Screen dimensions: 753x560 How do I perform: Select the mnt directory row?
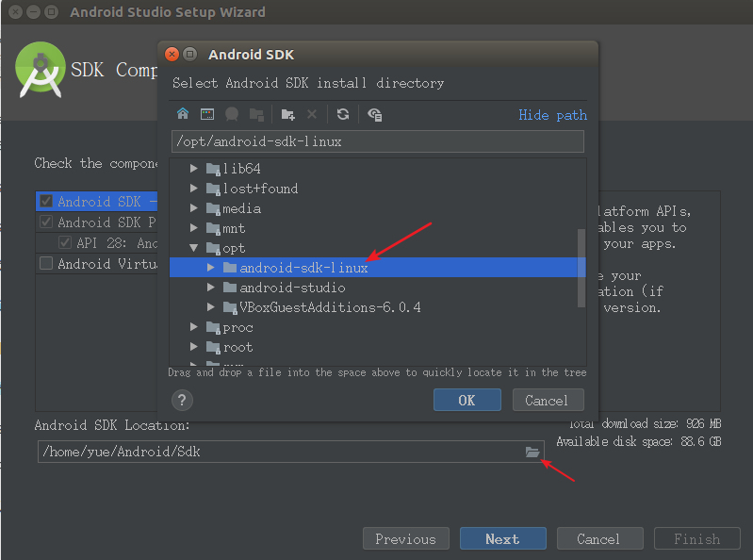378,228
